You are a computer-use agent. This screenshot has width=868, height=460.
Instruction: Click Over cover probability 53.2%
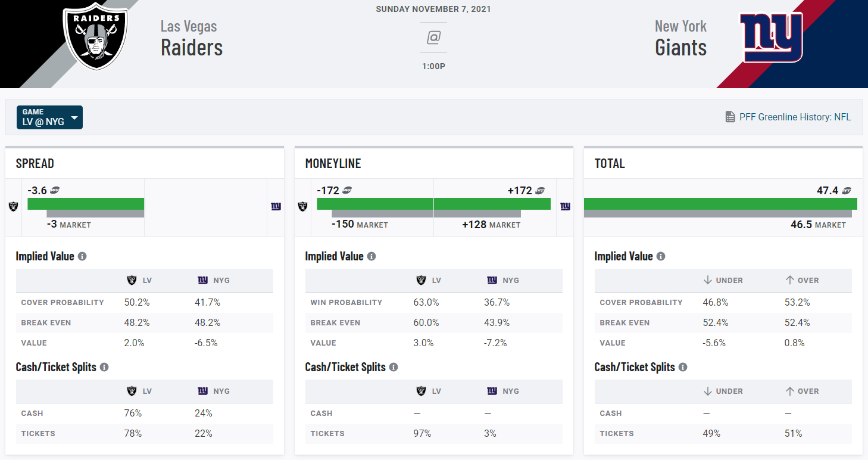click(x=797, y=302)
